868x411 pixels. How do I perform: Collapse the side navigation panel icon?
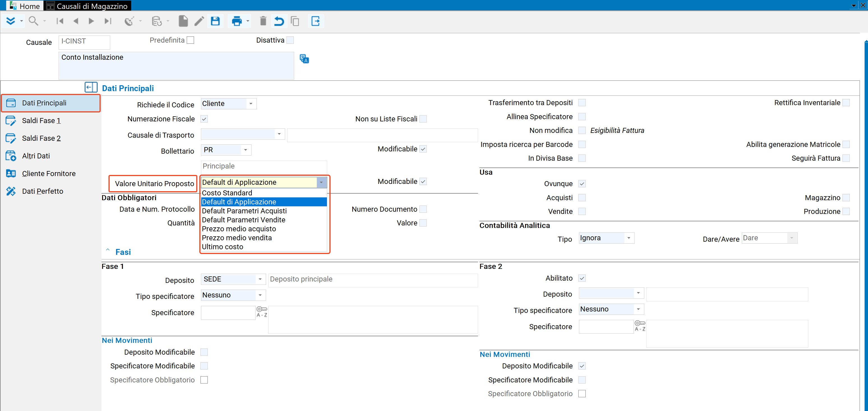tap(91, 87)
